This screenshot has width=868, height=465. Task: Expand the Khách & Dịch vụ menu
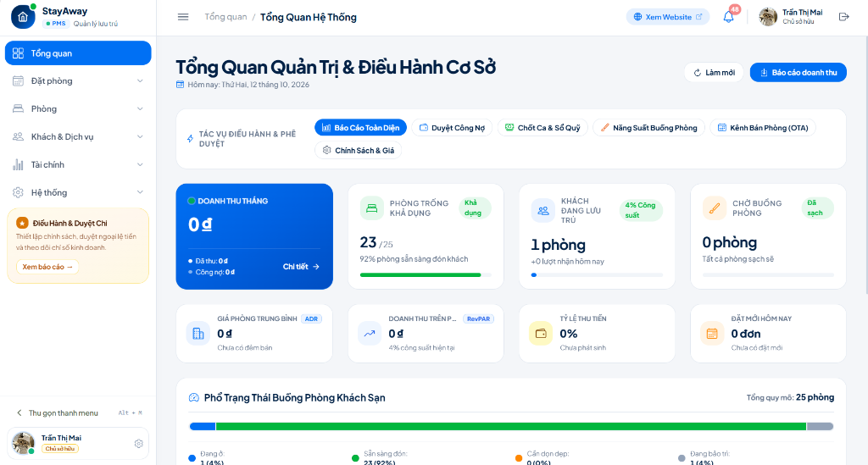[78, 136]
